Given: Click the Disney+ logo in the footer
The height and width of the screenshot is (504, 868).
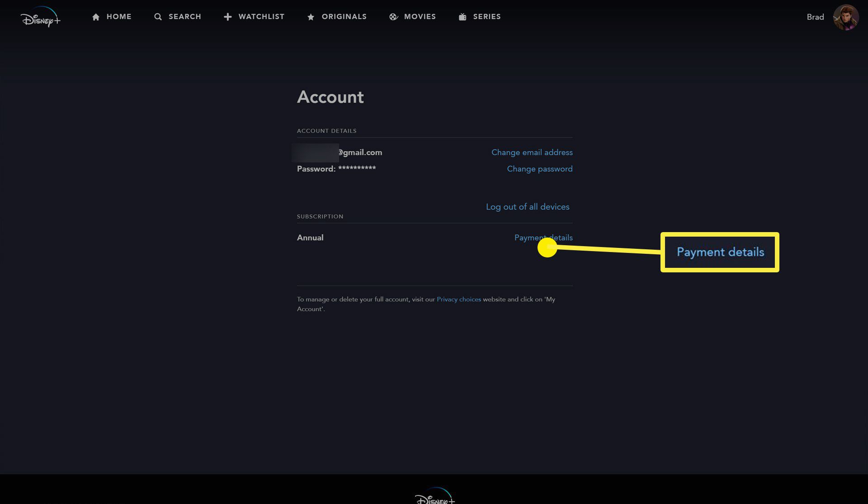Looking at the screenshot, I should pyautogui.click(x=434, y=496).
